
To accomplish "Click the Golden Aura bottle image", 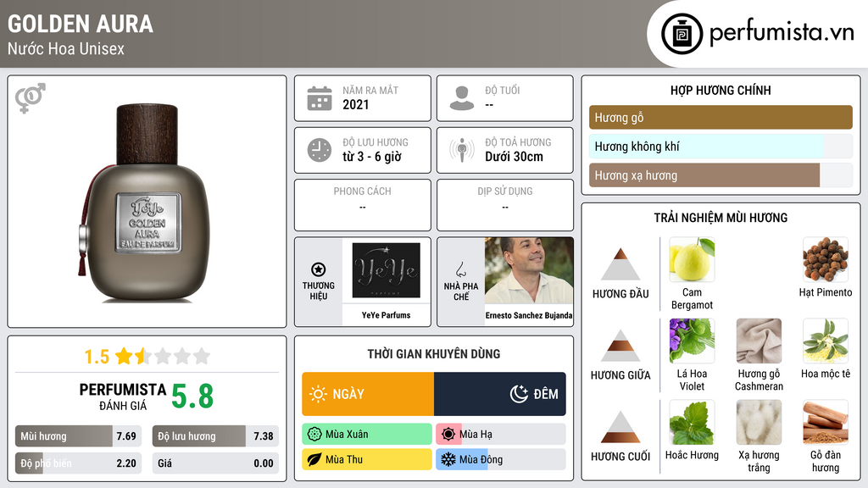I will 147,202.
